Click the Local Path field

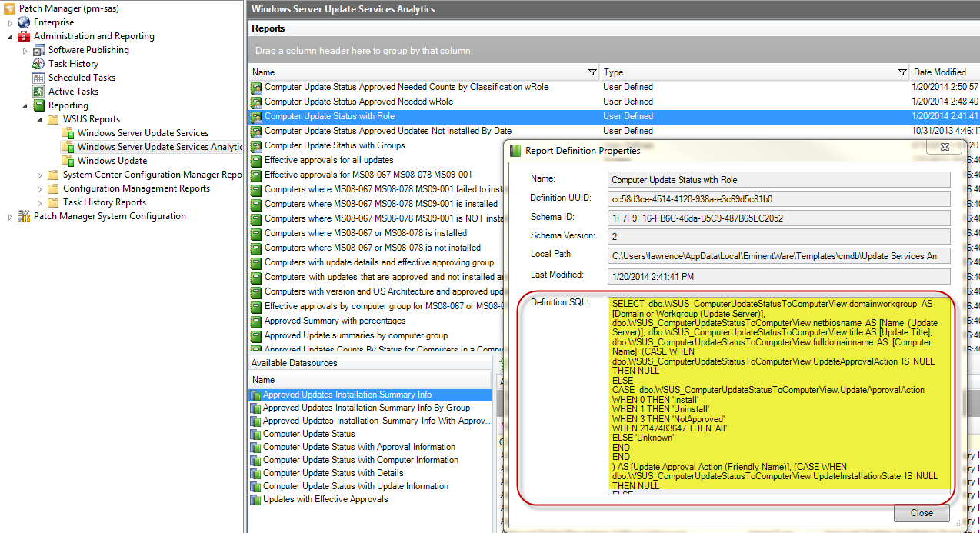click(778, 255)
